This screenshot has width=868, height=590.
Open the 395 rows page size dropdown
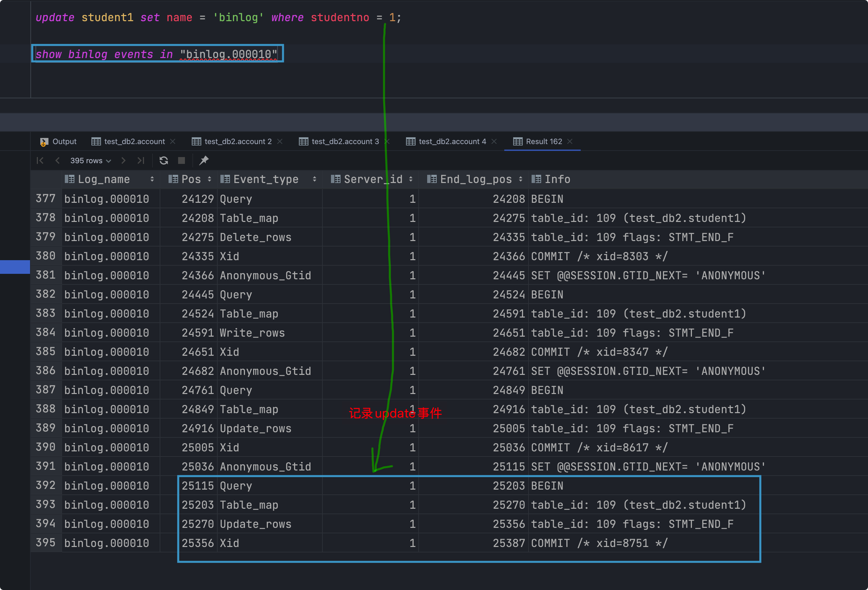click(90, 161)
